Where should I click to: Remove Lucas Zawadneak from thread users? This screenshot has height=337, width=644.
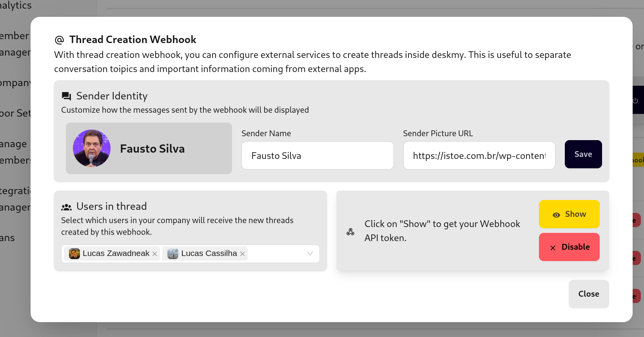(x=155, y=254)
